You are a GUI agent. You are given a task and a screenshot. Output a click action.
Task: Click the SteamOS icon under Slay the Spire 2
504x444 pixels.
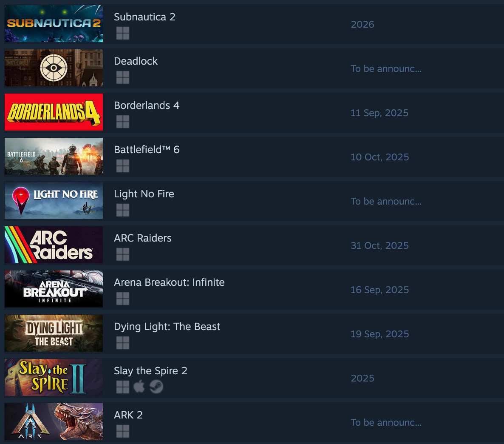[x=156, y=387]
